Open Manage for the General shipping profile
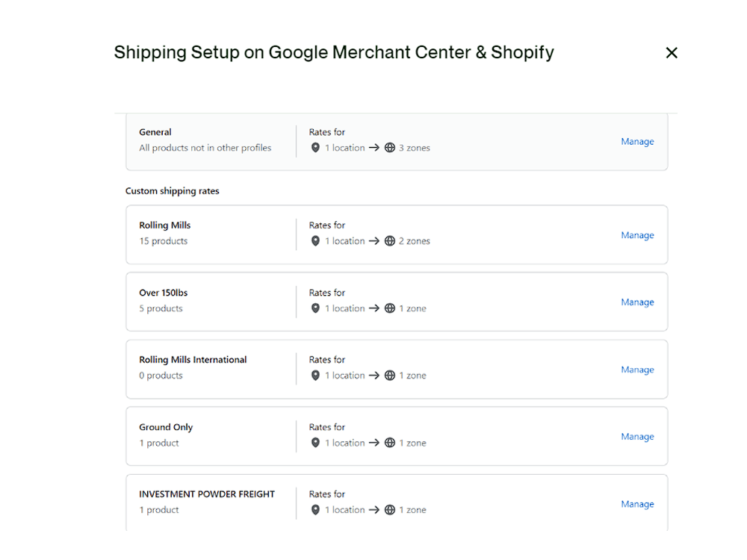 [x=637, y=141]
